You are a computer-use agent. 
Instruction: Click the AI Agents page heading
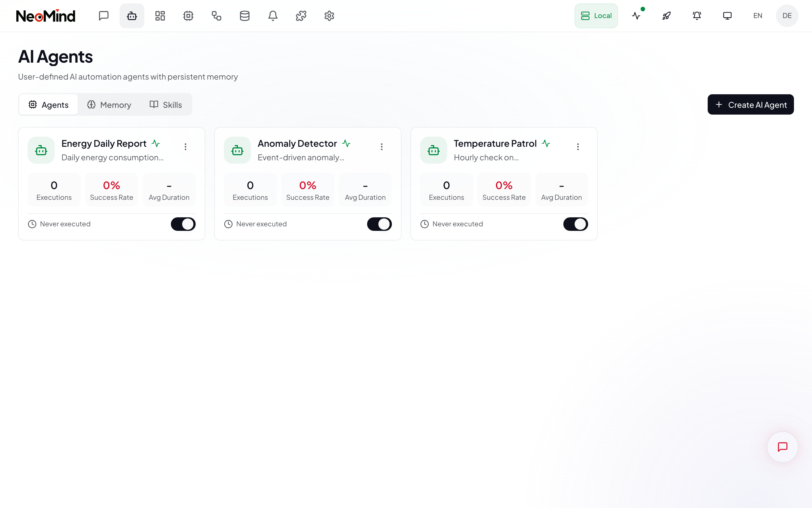55,56
